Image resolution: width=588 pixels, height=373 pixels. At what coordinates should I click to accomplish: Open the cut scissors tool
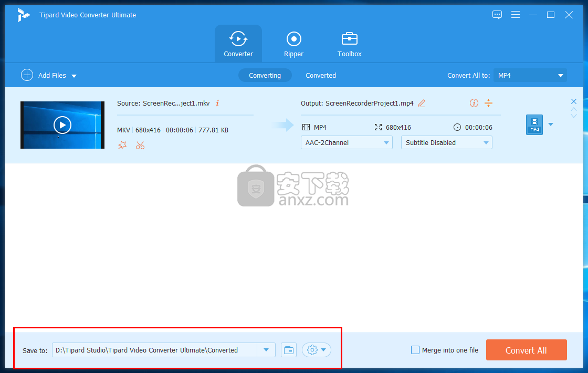click(140, 145)
